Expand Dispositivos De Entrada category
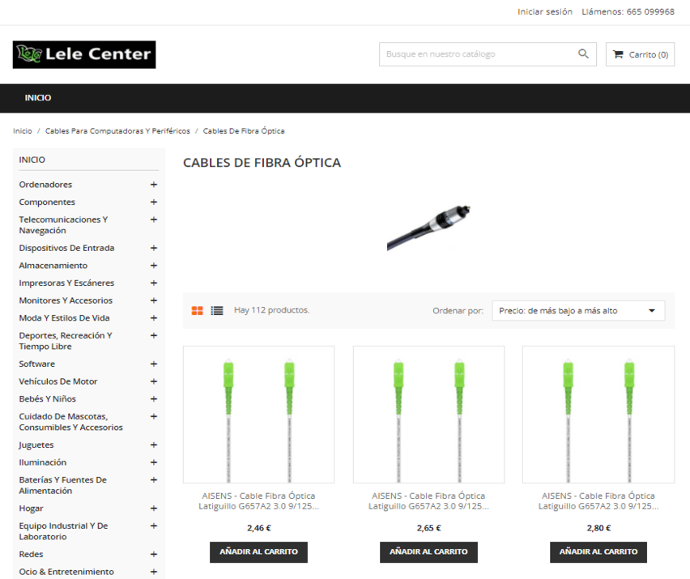Image resolution: width=690 pixels, height=579 pixels. [154, 248]
